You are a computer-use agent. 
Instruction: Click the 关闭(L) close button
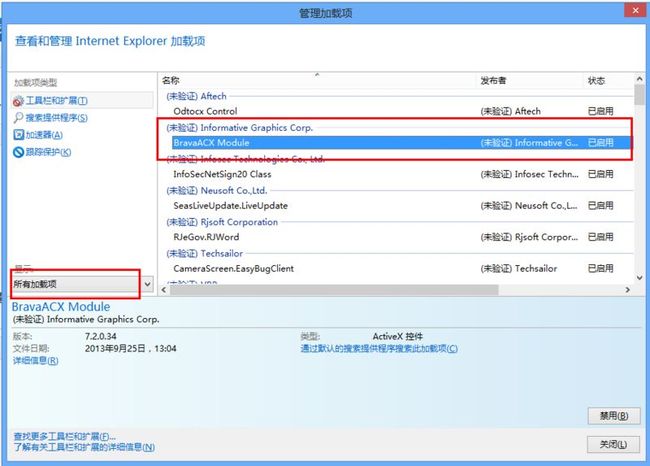coord(614,445)
